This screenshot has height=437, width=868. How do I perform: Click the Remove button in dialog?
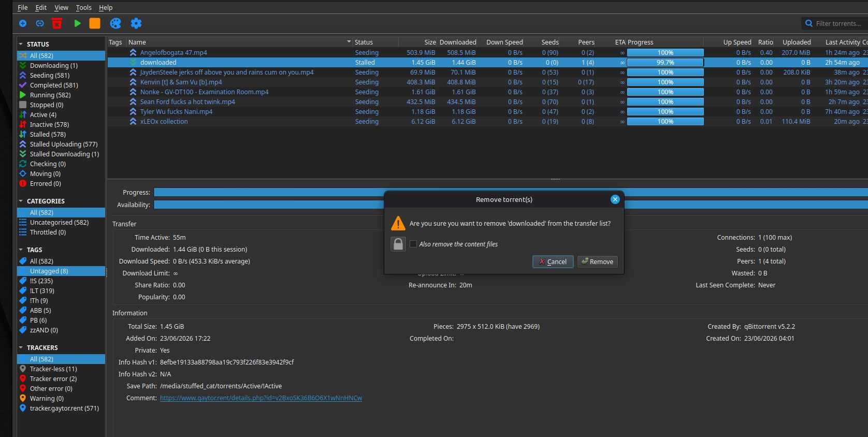(597, 262)
